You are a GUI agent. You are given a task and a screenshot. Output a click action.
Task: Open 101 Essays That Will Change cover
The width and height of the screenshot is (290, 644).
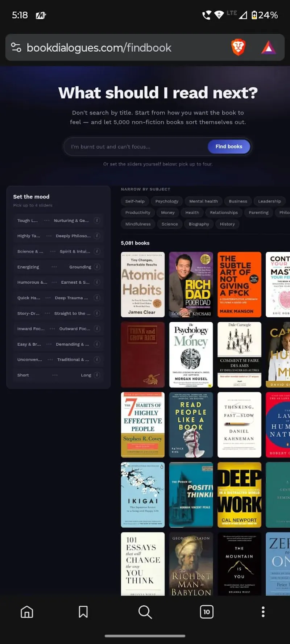click(x=143, y=564)
